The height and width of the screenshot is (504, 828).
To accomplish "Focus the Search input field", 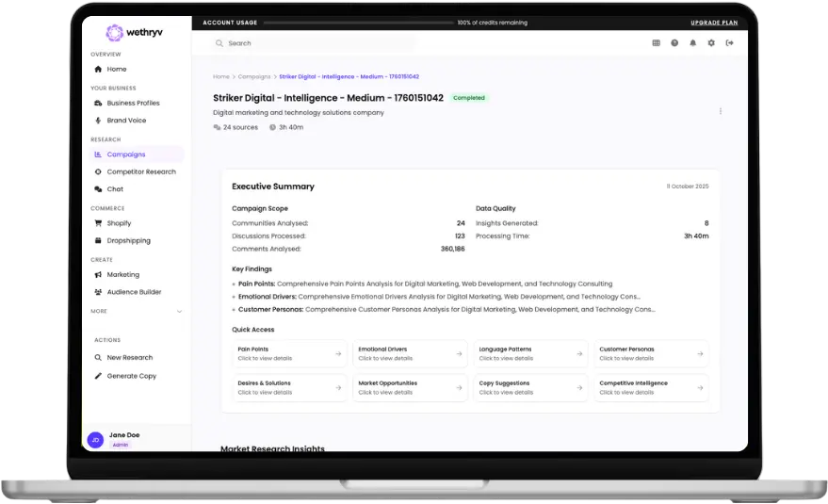I will pyautogui.click(x=315, y=43).
